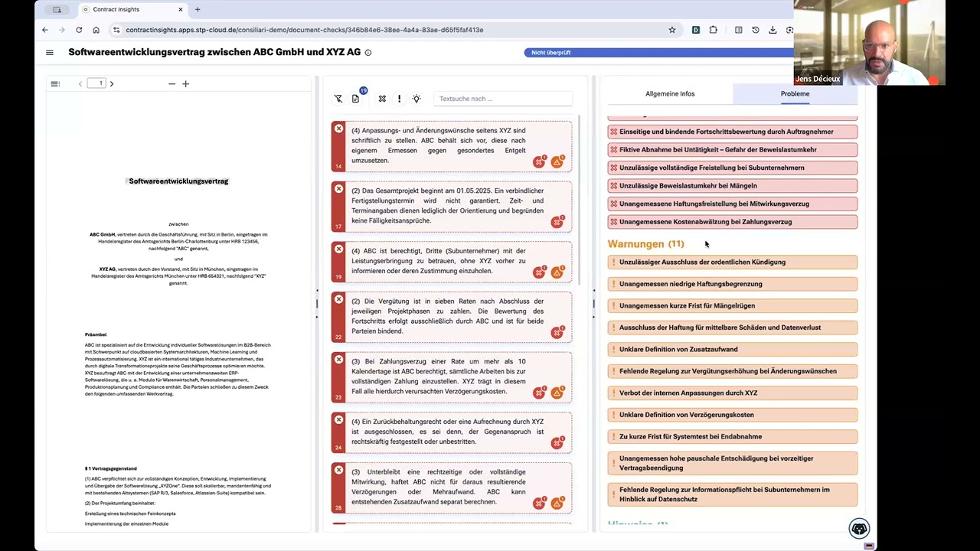Click the document icon with badge 19

coord(356,98)
